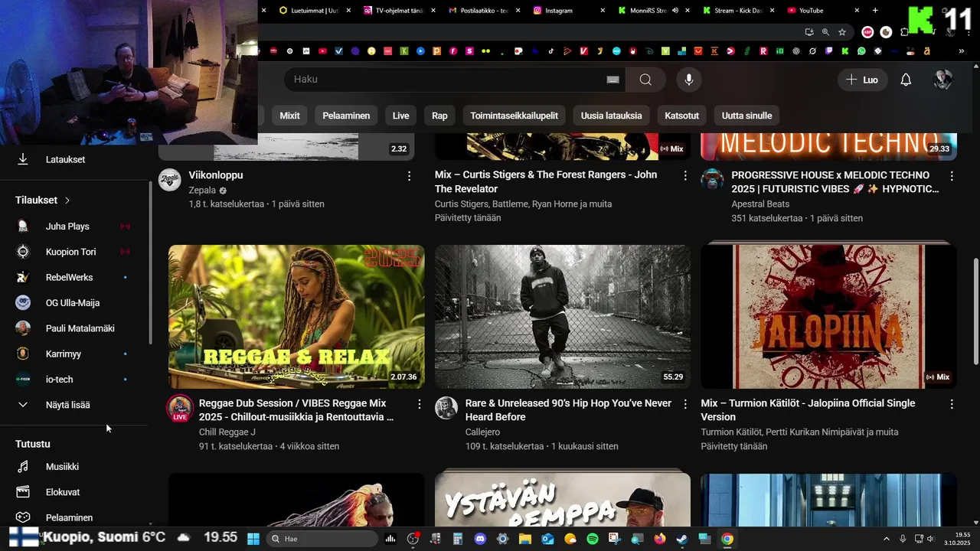Screen dimensions: 980x551
Task: Open Outlook from the taskbar
Action: [x=547, y=539]
